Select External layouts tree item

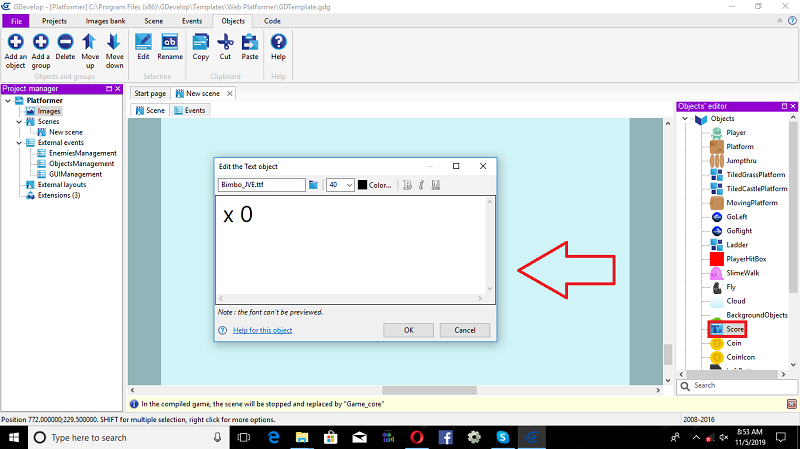coord(62,185)
